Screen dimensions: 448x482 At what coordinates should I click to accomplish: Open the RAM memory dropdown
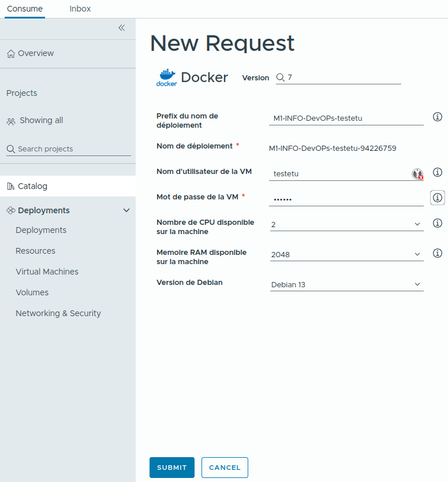(x=417, y=253)
